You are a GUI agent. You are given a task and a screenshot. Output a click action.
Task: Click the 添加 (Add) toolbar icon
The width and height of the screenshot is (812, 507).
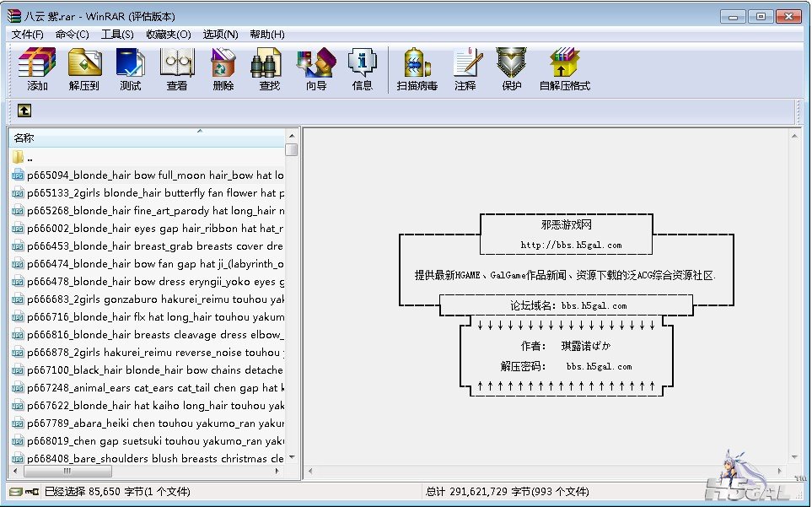pos(37,69)
